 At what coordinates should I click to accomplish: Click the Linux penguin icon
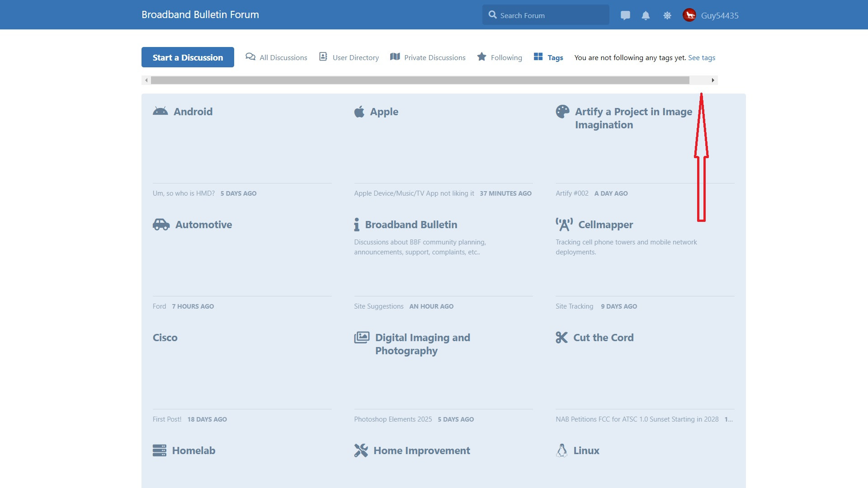click(561, 450)
